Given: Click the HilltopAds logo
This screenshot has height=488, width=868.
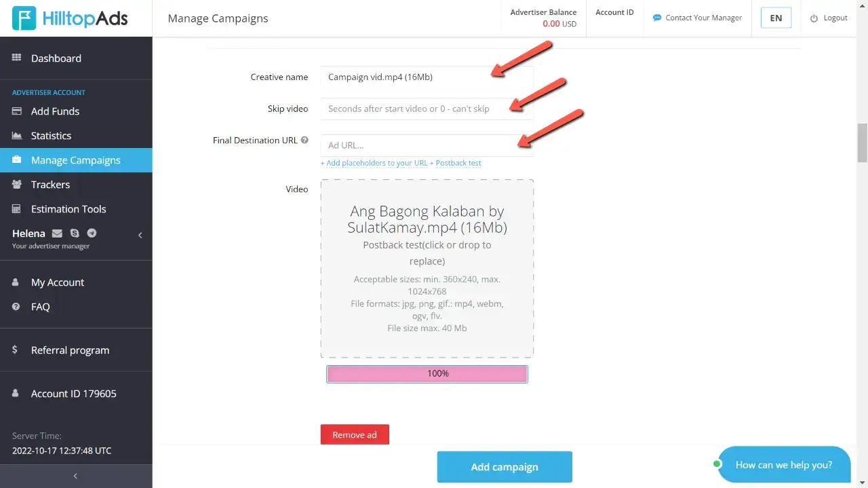Looking at the screenshot, I should 70,18.
